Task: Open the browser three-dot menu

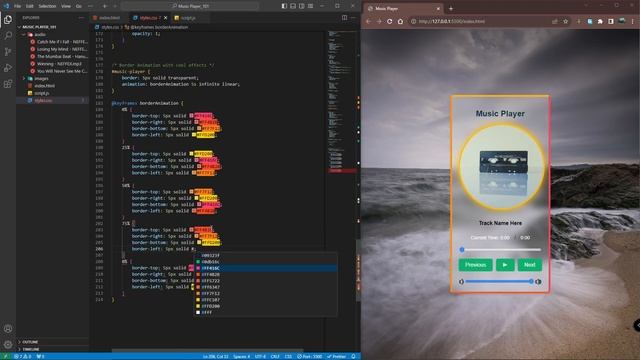Action: tap(633, 21)
